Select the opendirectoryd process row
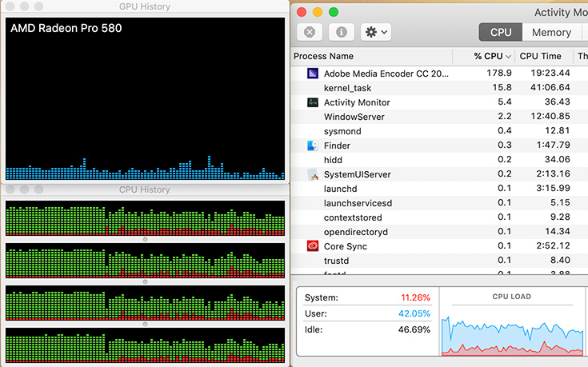The width and height of the screenshot is (588, 367). click(x=439, y=232)
